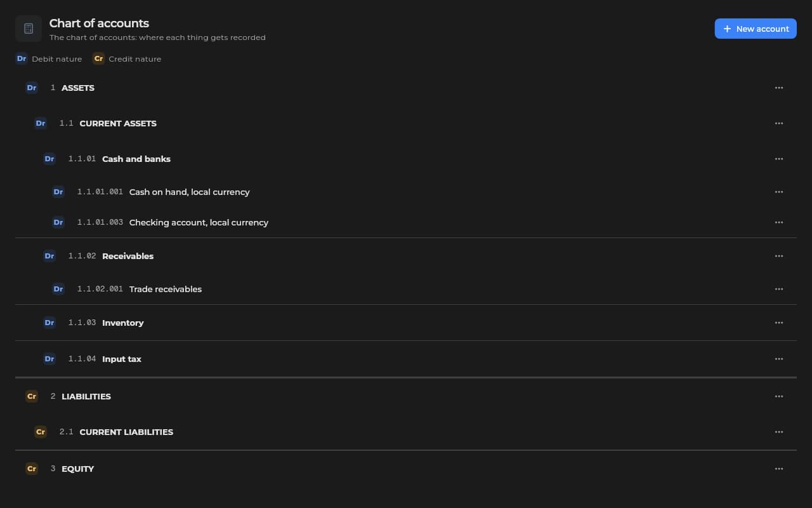This screenshot has width=812, height=508.
Task: Open the more options menu for ASSETS
Action: tap(779, 88)
